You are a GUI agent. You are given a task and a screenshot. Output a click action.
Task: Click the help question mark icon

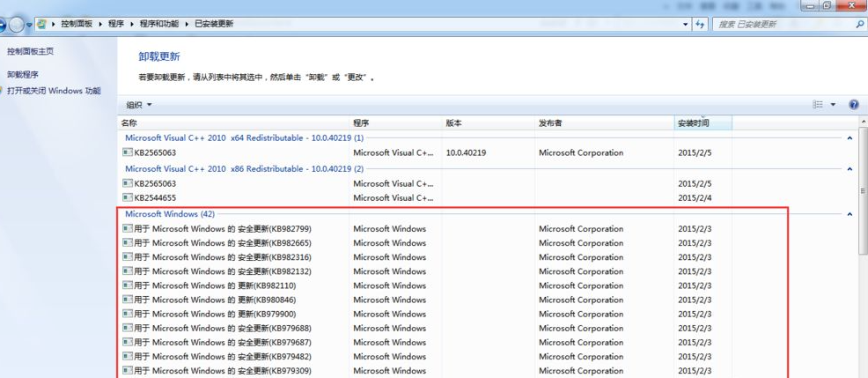pos(854,104)
